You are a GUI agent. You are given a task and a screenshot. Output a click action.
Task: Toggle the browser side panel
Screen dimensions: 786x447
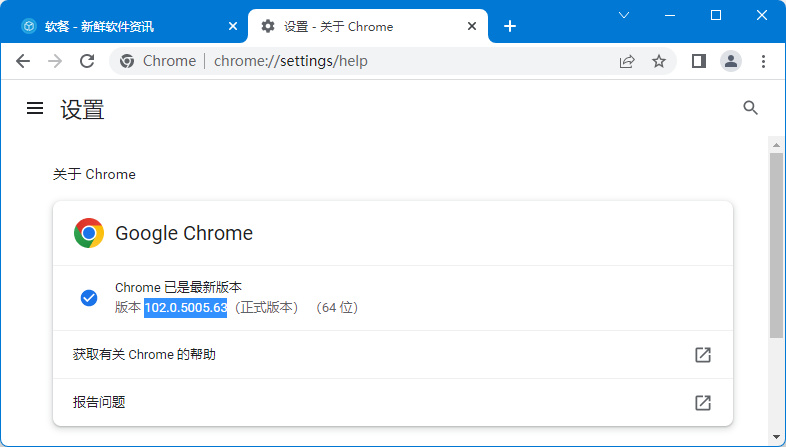coord(699,61)
